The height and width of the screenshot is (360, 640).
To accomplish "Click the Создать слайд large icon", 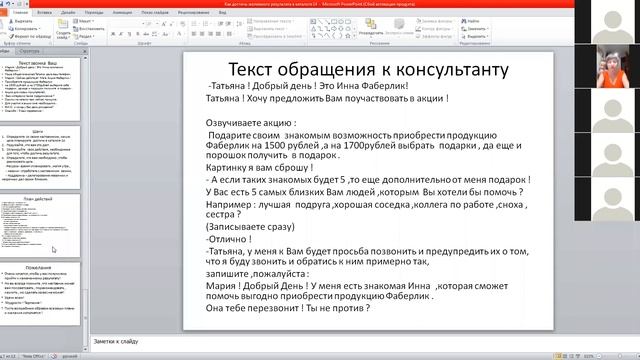I will point(63,29).
